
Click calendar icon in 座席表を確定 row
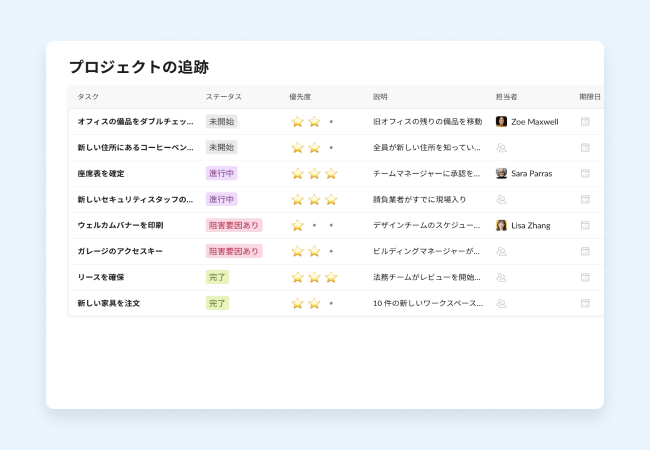(x=585, y=173)
